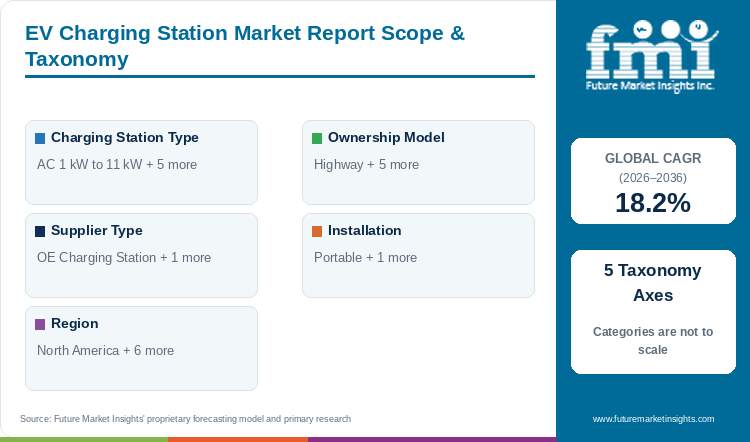Click the dark navy square beside Supplier Type
Viewport: 750px width, 442px height.
point(40,232)
